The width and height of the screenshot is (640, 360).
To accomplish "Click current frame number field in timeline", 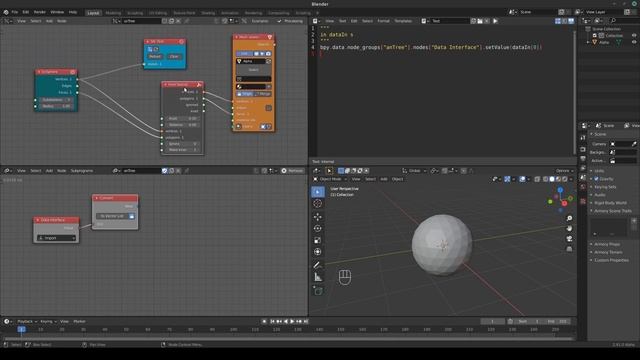I will [492, 322].
